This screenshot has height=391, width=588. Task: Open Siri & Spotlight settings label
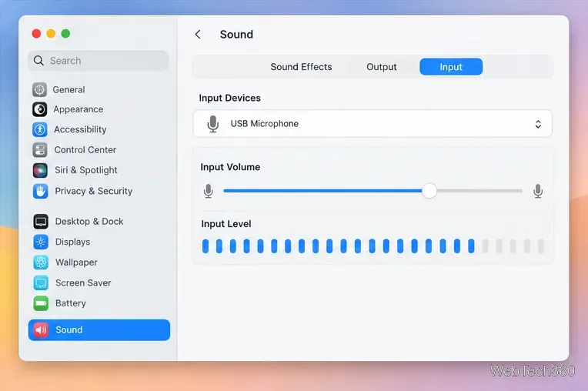point(86,171)
